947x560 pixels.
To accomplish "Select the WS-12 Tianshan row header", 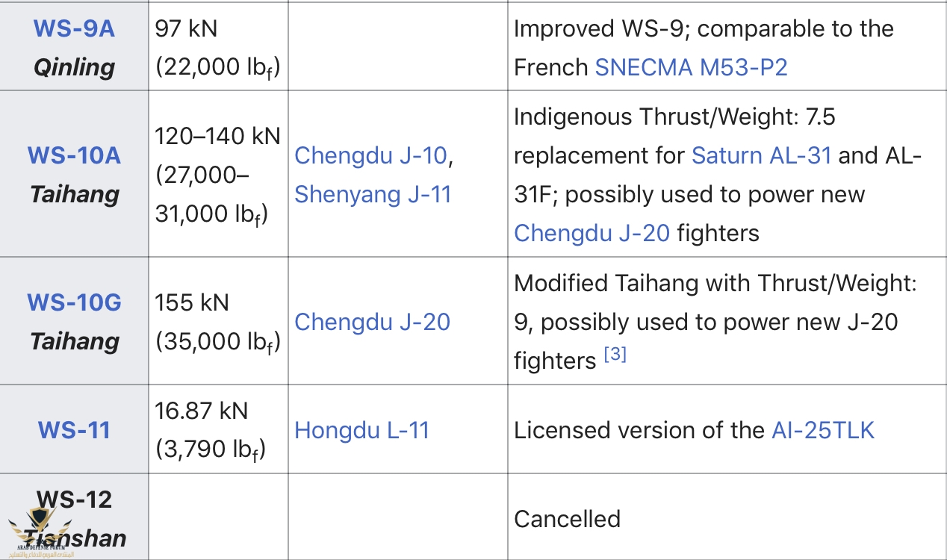I will [x=74, y=517].
